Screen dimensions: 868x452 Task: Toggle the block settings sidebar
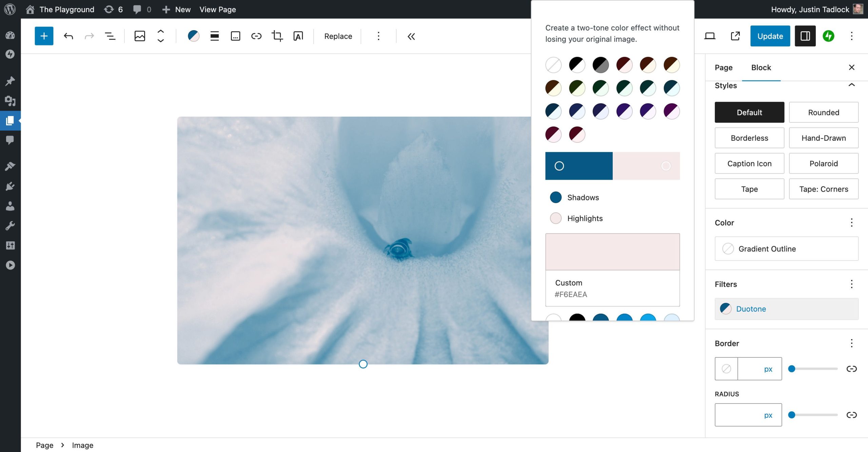point(805,36)
